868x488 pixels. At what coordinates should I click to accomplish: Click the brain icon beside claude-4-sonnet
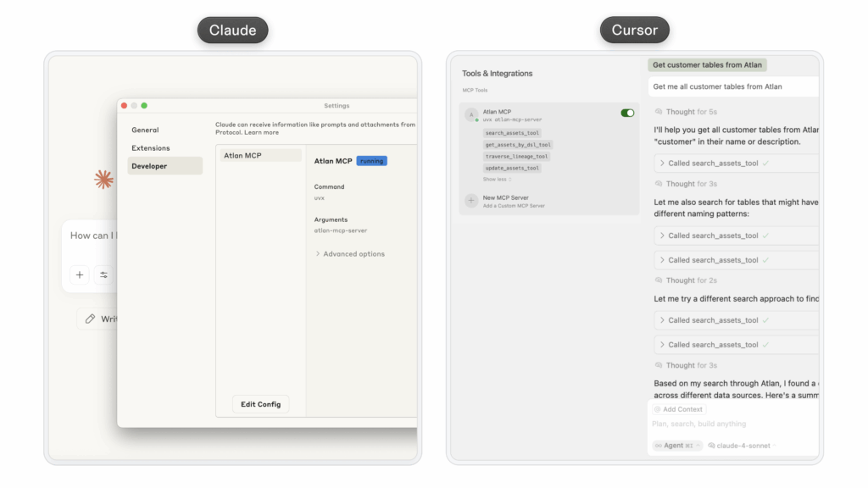coord(711,446)
